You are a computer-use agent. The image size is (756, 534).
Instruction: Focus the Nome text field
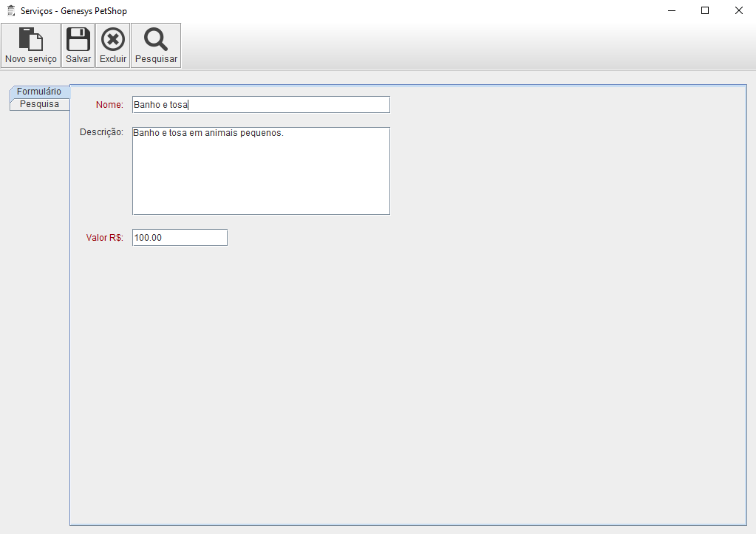coord(260,105)
